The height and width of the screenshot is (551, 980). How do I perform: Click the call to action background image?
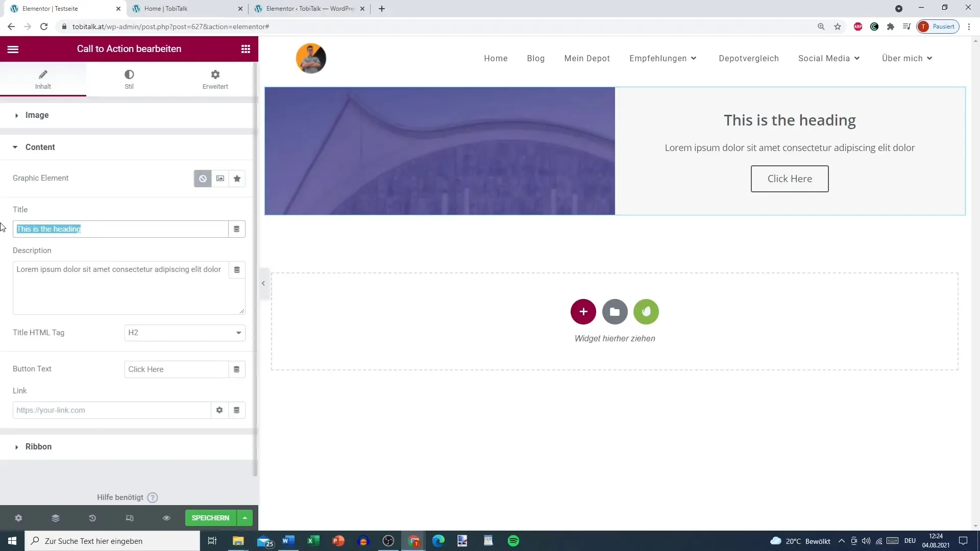[439, 151]
